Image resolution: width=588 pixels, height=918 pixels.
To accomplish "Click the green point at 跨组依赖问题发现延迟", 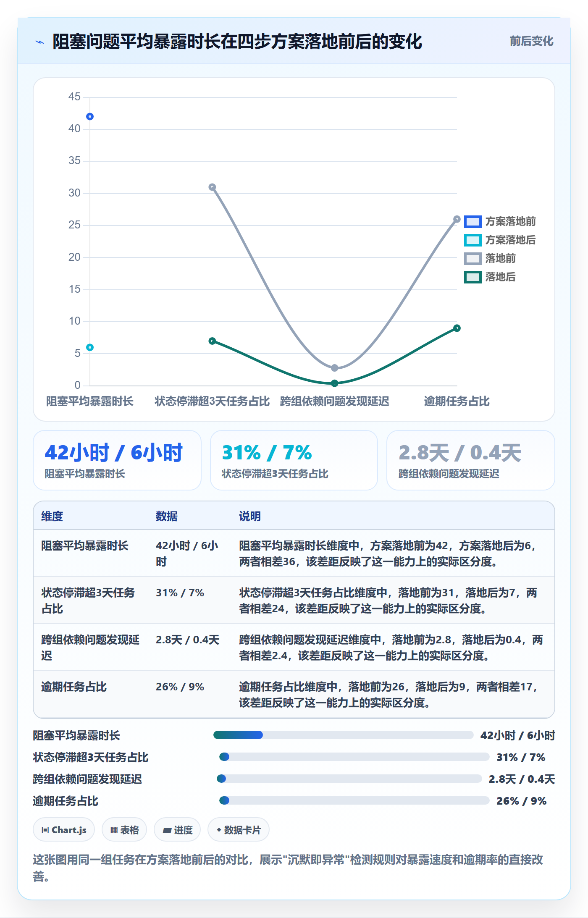I will click(335, 383).
